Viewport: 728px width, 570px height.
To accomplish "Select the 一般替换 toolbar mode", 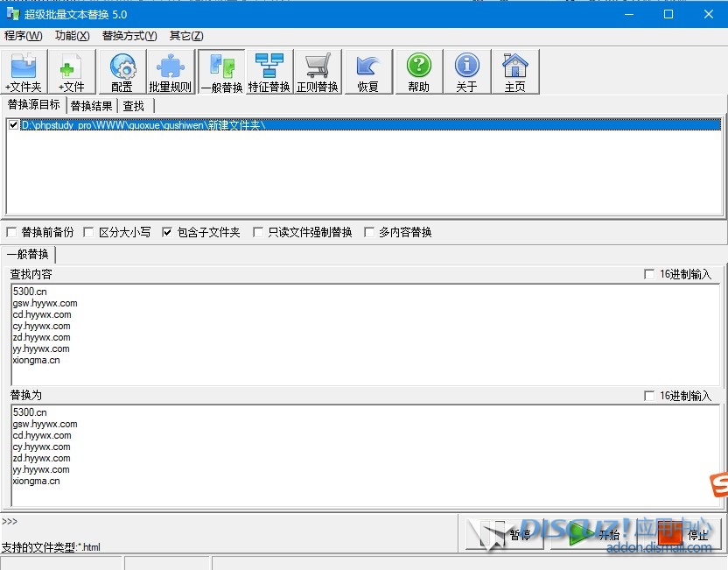I will [220, 72].
